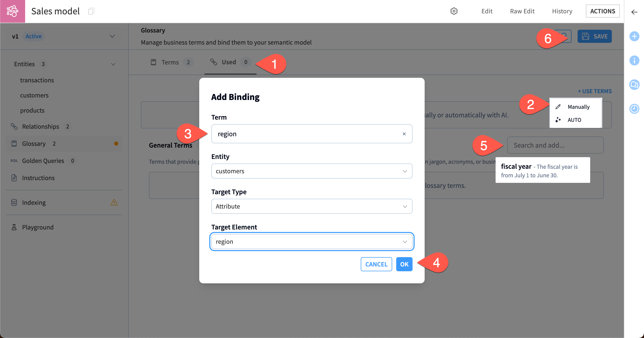Select Manually from the use terms menu

click(578, 107)
